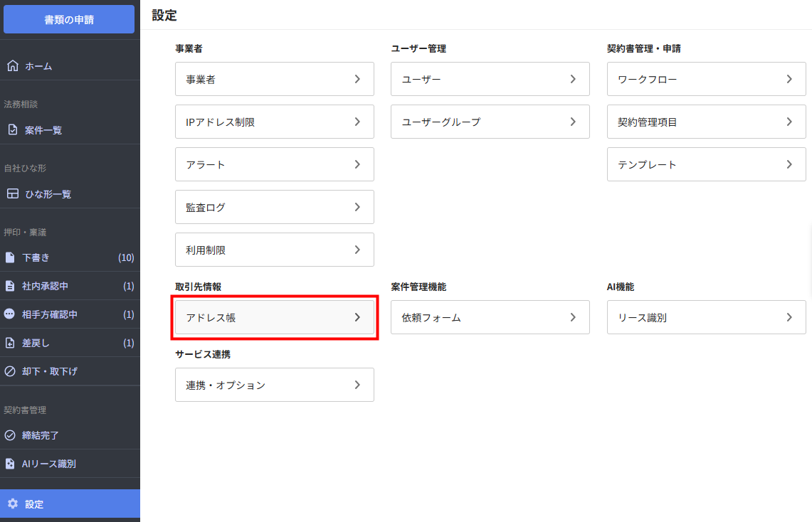Click the 案件一覧 checklist icon
This screenshot has width=812, height=522.
click(x=12, y=130)
